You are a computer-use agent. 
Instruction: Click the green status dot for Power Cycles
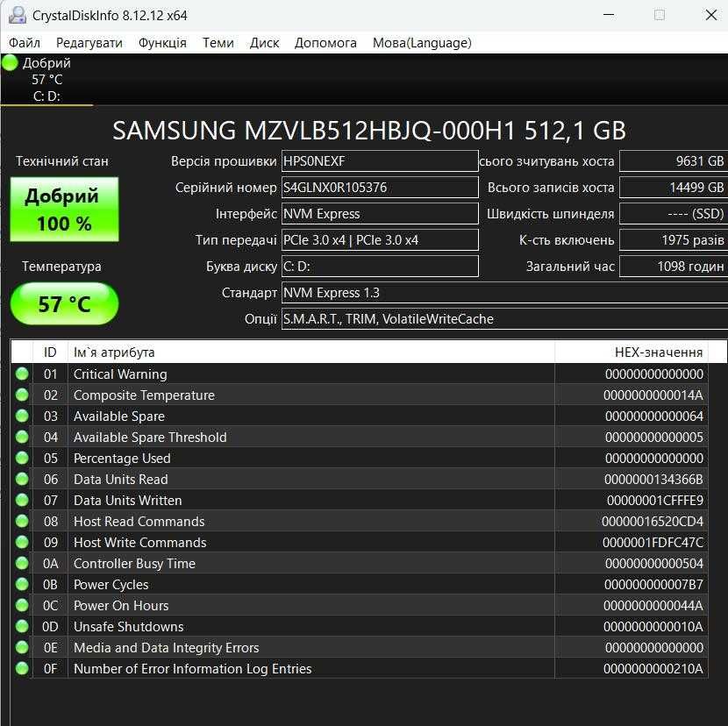click(22, 584)
